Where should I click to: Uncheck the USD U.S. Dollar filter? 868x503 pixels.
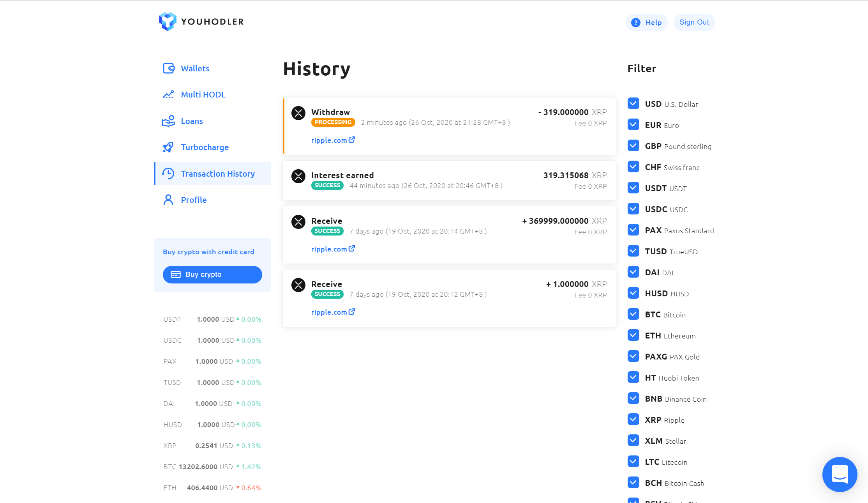[x=633, y=103]
